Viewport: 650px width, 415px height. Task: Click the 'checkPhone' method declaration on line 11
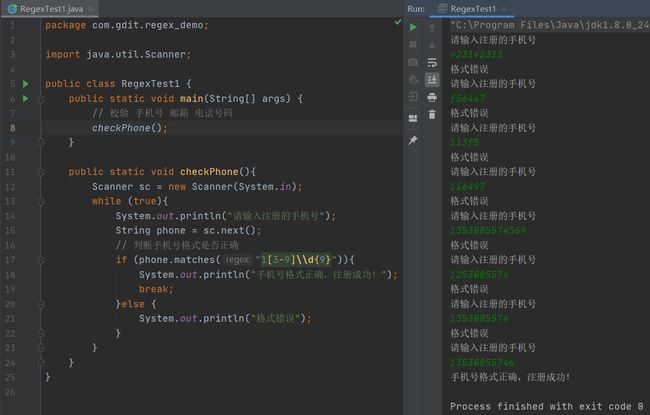tap(209, 172)
